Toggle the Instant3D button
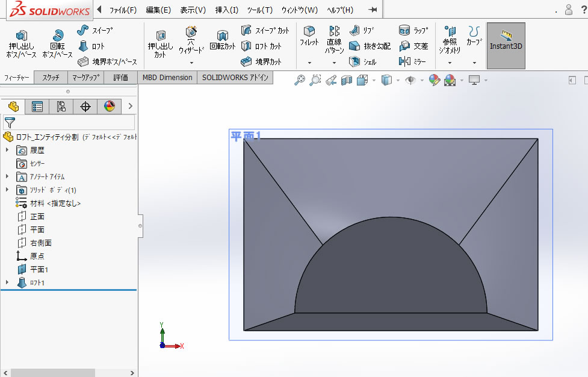 point(506,45)
